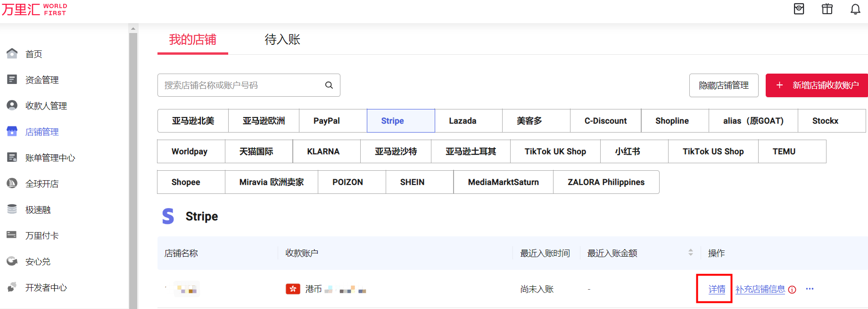Click the notification bell icon
The width and height of the screenshot is (868, 309).
pos(855,9)
